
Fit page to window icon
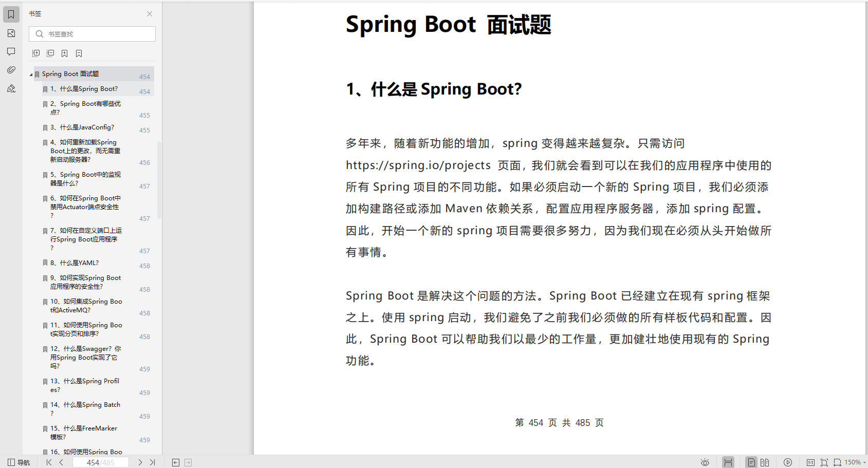pyautogui.click(x=824, y=462)
